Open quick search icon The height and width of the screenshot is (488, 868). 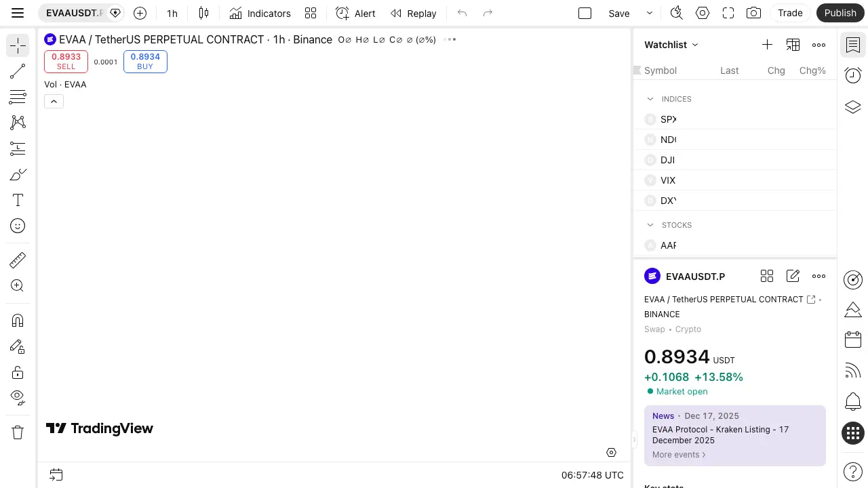676,13
